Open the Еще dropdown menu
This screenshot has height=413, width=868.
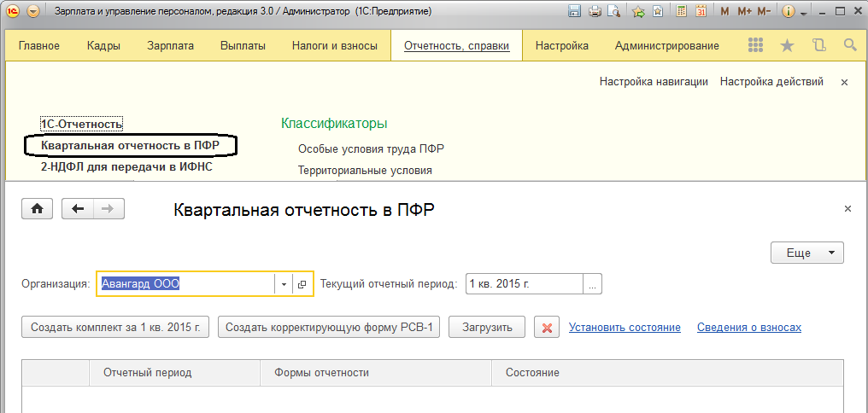807,253
